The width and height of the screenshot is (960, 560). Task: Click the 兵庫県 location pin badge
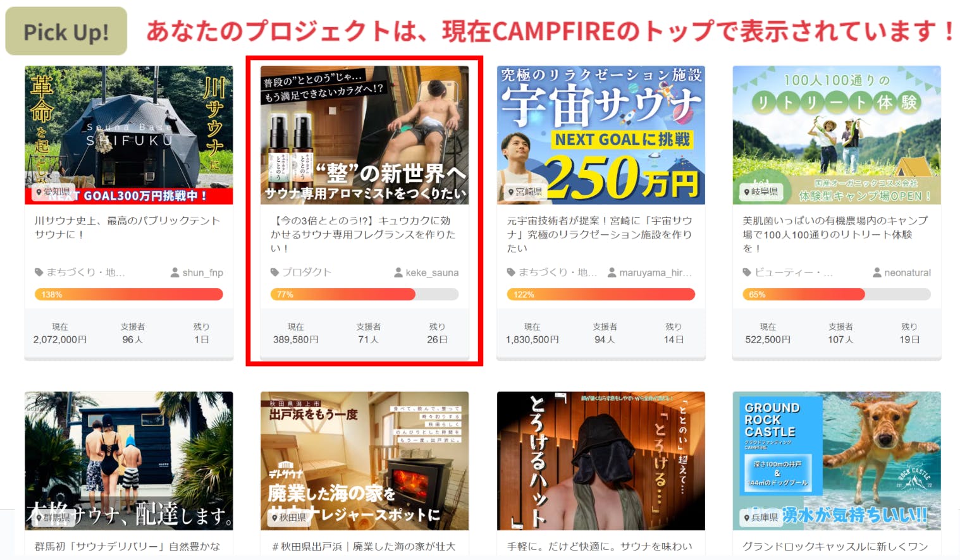pyautogui.click(x=760, y=517)
